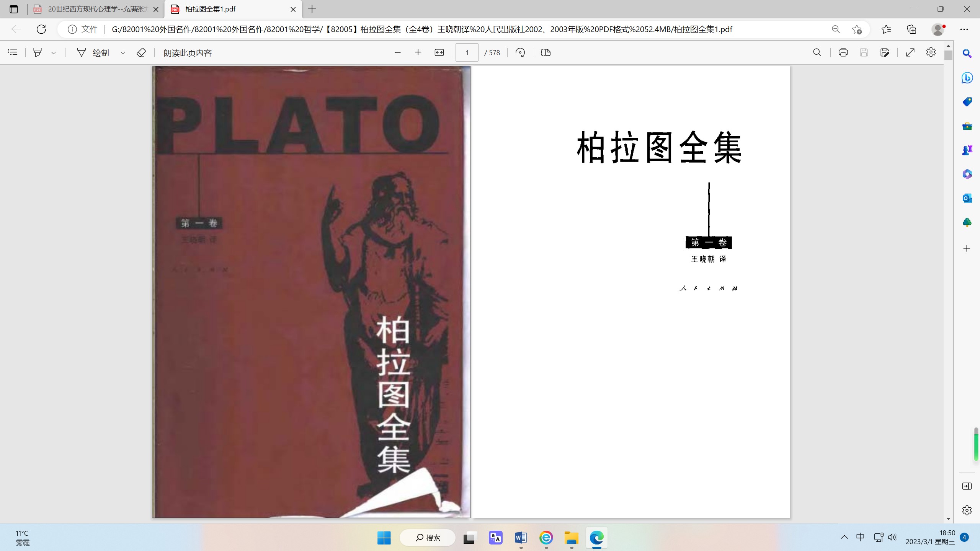Open PDF toolbar settings gear

(x=931, y=52)
